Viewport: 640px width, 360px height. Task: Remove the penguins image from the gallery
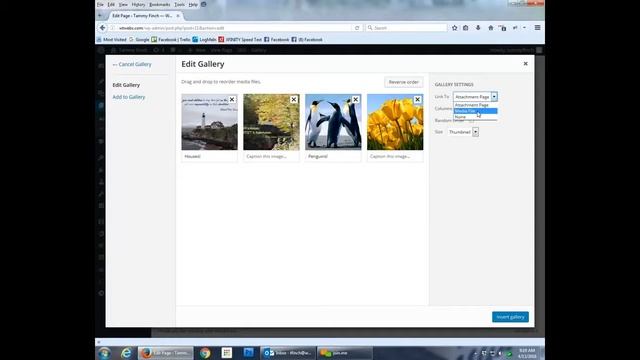356,99
